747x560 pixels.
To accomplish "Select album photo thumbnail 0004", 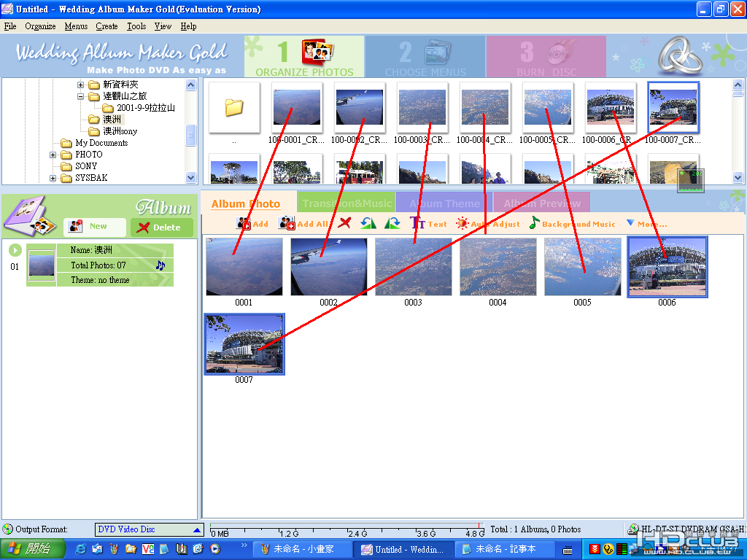I will 498,267.
